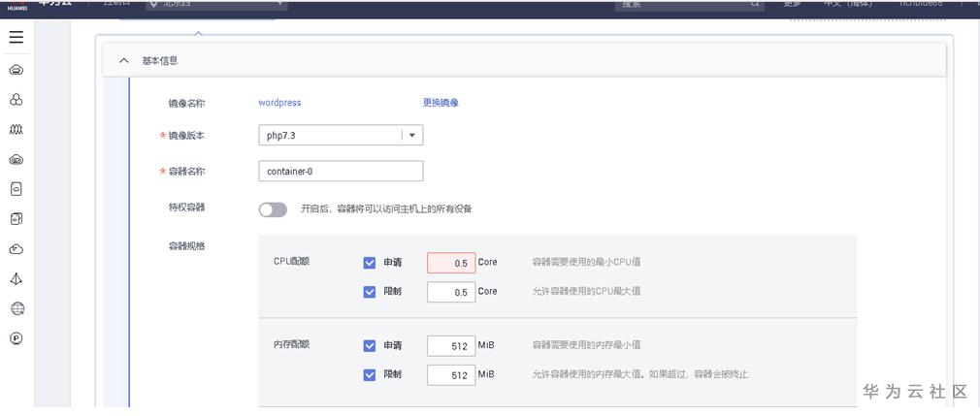Click the 更换镜像 link
Image resolution: width=980 pixels, height=416 pixels.
[441, 103]
